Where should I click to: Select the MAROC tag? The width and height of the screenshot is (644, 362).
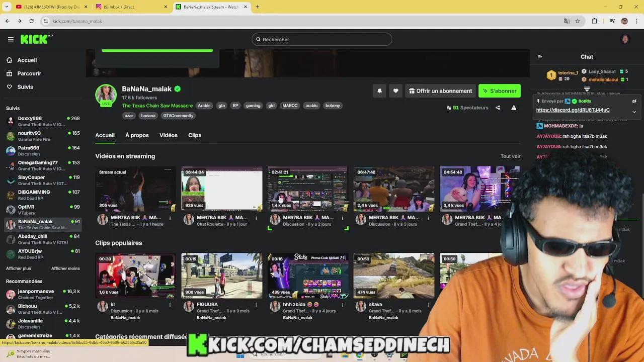(x=290, y=106)
